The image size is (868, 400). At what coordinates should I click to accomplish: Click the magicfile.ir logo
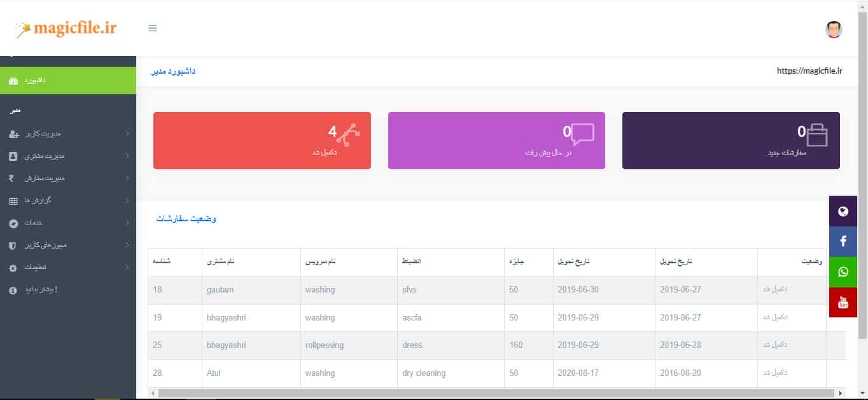[66, 29]
